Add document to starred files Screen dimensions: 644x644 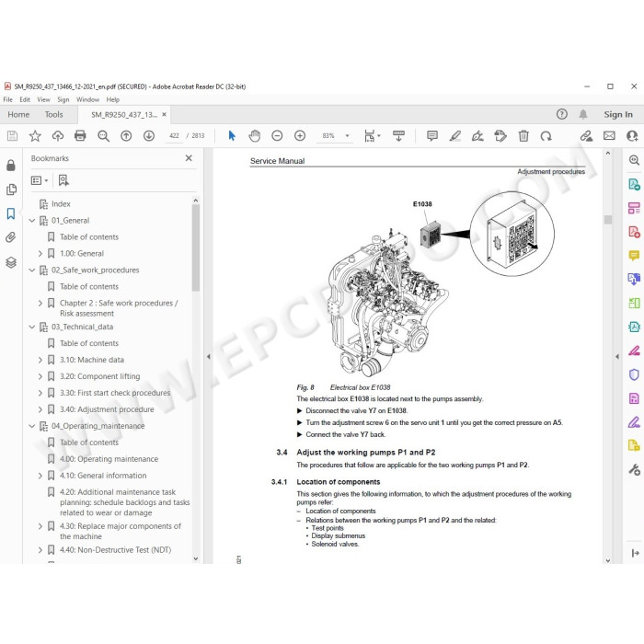point(35,136)
